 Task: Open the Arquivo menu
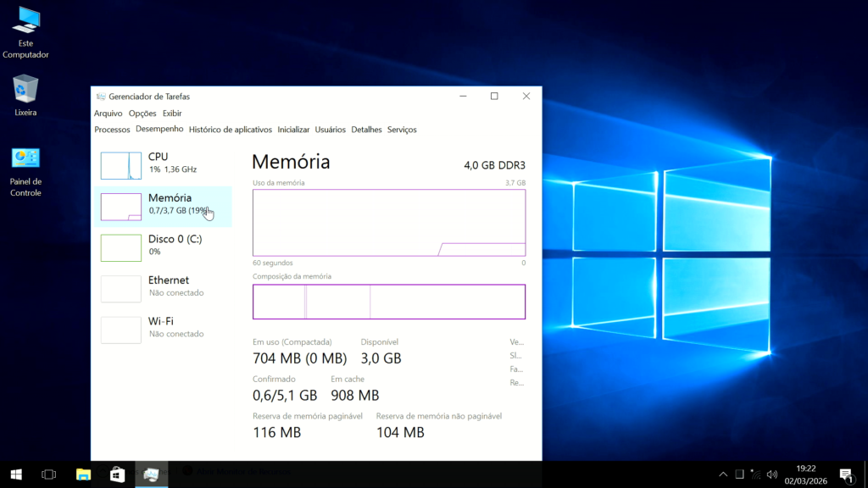pyautogui.click(x=108, y=114)
